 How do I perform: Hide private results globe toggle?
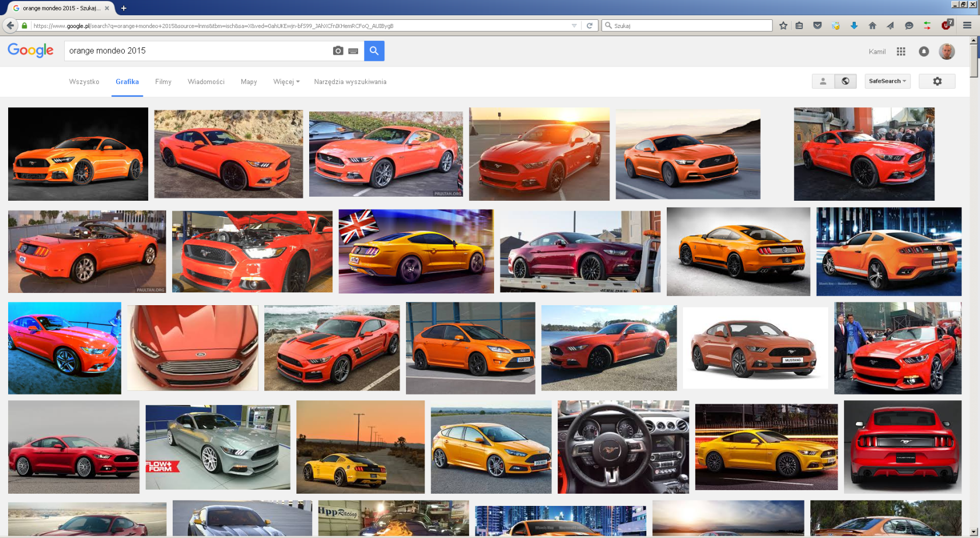pos(845,81)
